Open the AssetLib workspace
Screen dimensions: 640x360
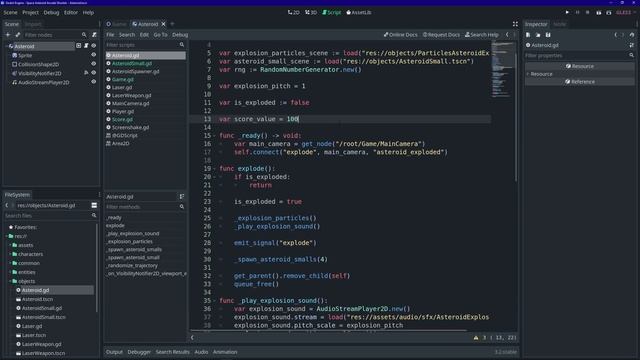[359, 13]
